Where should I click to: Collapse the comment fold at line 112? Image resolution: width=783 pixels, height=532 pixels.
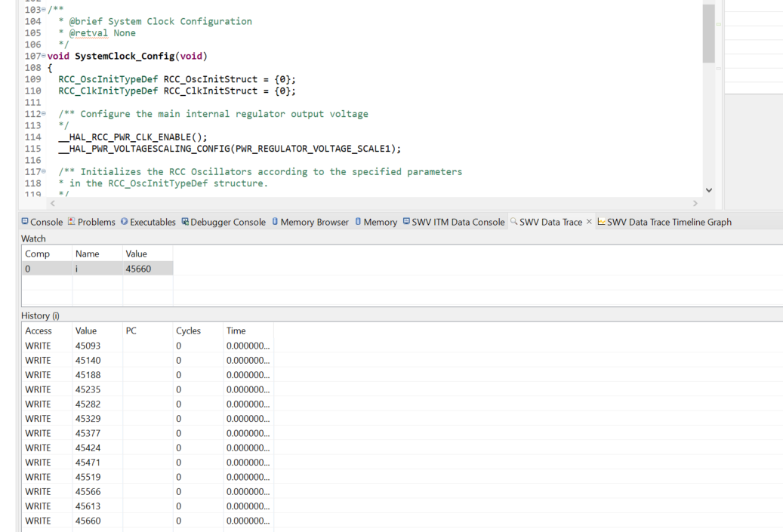(x=45, y=114)
